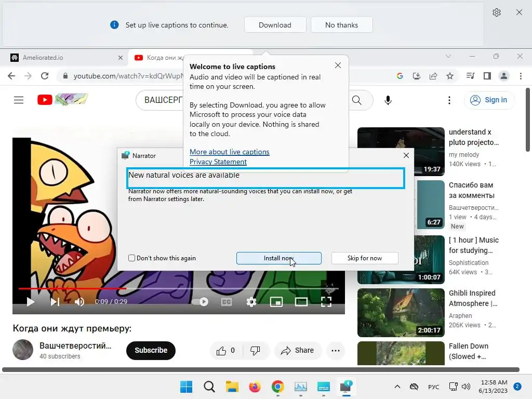Close Welcome to live captions popup
The image size is (532, 399).
338,65
